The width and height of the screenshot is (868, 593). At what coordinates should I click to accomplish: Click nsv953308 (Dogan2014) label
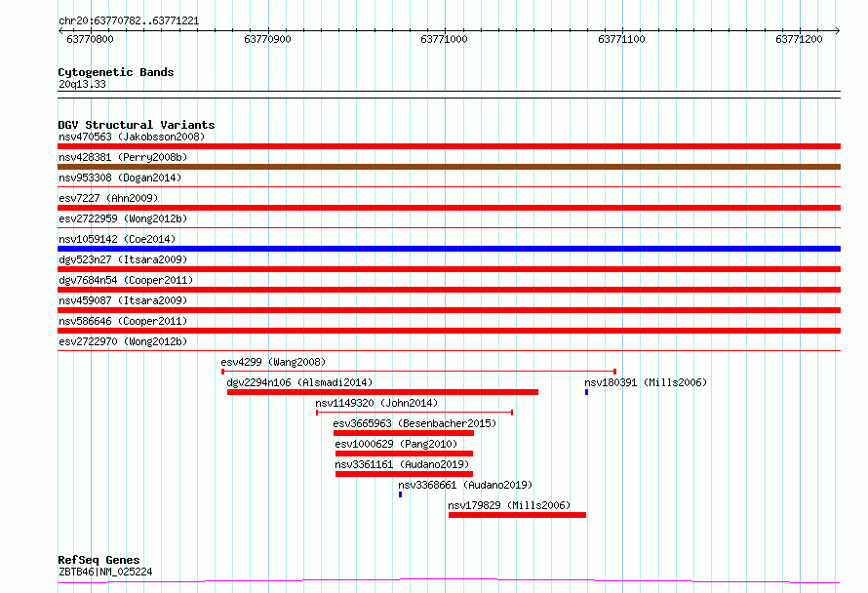tap(120, 178)
